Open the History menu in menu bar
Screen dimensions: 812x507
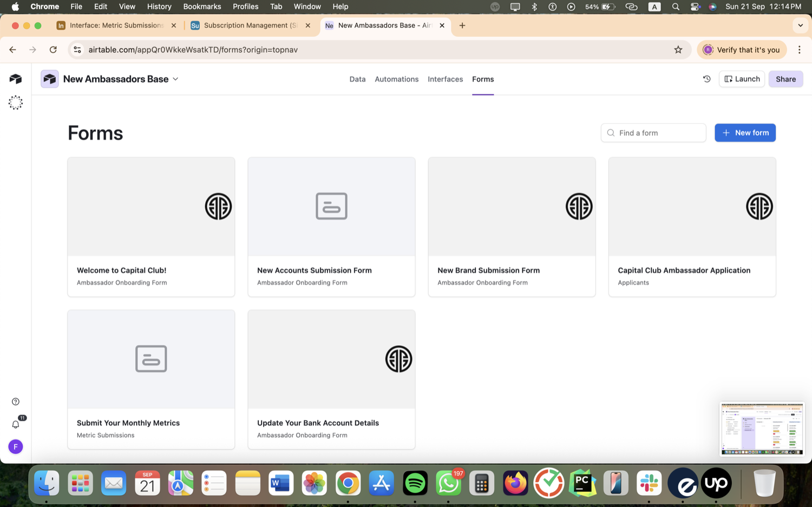(x=159, y=6)
